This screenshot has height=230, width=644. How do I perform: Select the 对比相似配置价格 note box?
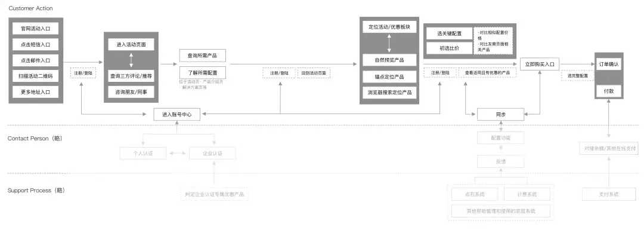pyautogui.click(x=493, y=41)
